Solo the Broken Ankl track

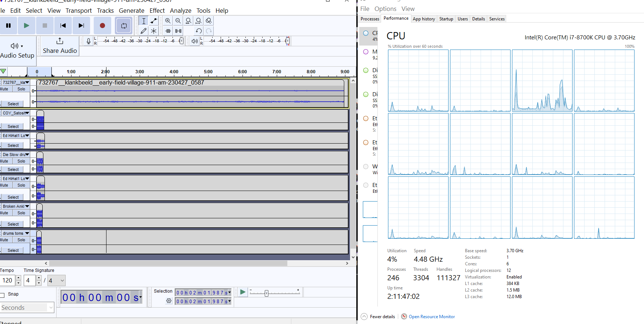pyautogui.click(x=22, y=213)
